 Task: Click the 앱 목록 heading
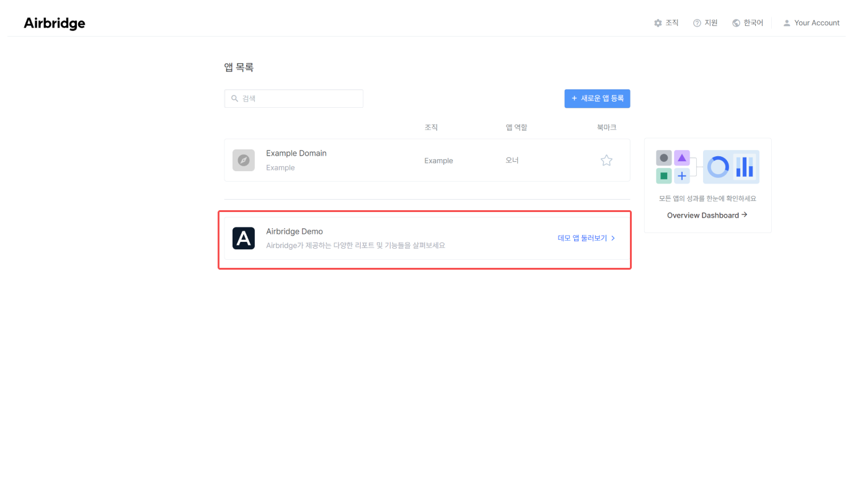click(239, 68)
